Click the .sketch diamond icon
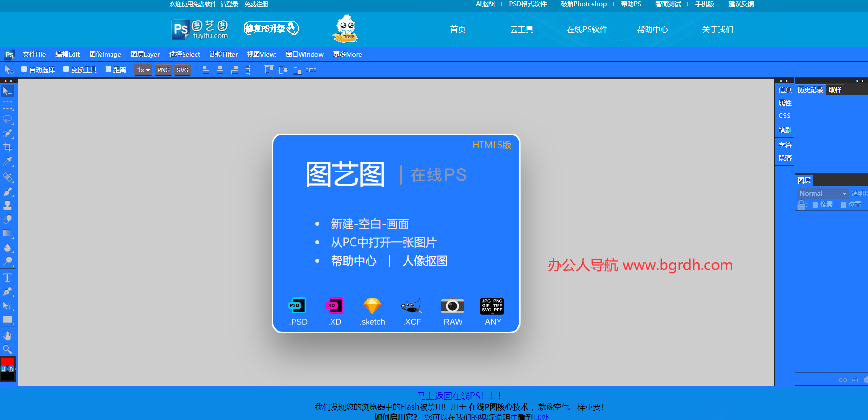This screenshot has width=868, height=420. tap(372, 305)
